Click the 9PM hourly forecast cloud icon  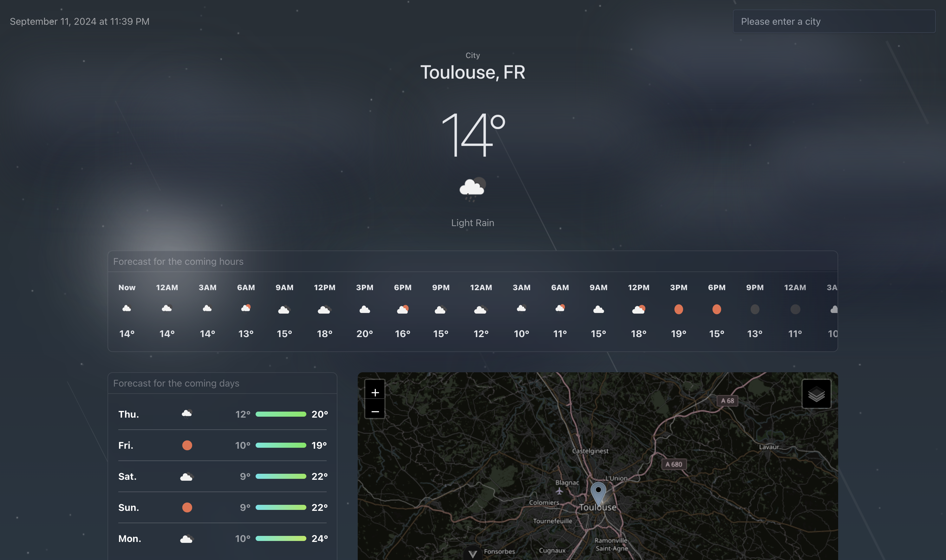(x=441, y=309)
